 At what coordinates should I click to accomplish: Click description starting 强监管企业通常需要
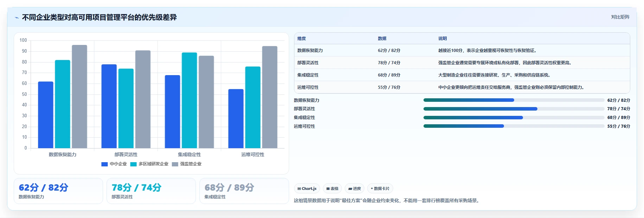(x=506, y=63)
